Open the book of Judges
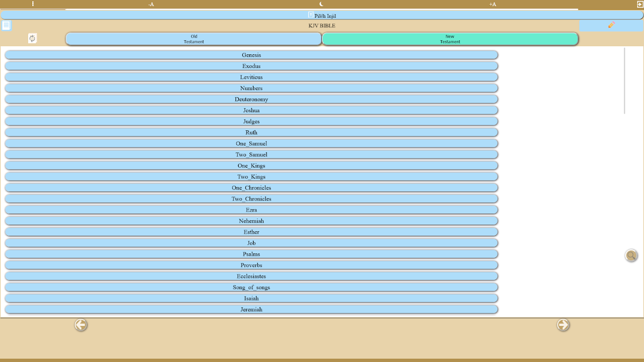 [x=251, y=121]
